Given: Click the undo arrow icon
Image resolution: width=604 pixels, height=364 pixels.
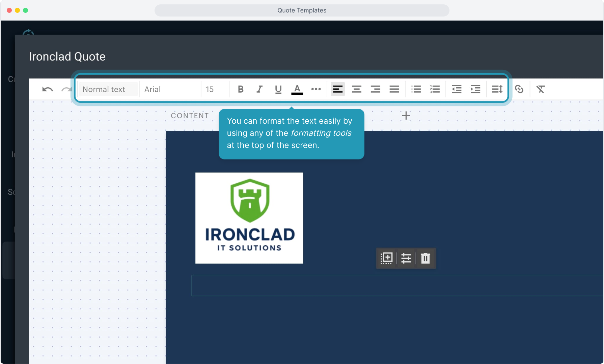Looking at the screenshot, I should pyautogui.click(x=47, y=89).
